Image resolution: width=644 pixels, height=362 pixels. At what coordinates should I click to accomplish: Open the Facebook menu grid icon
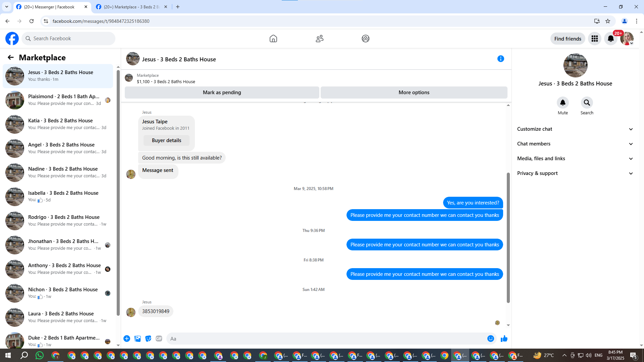point(595,39)
